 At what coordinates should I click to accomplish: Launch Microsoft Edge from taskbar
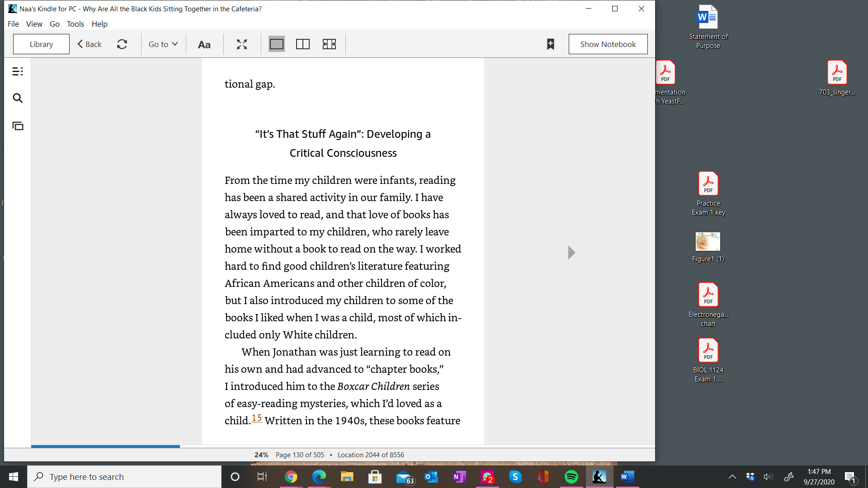click(319, 477)
